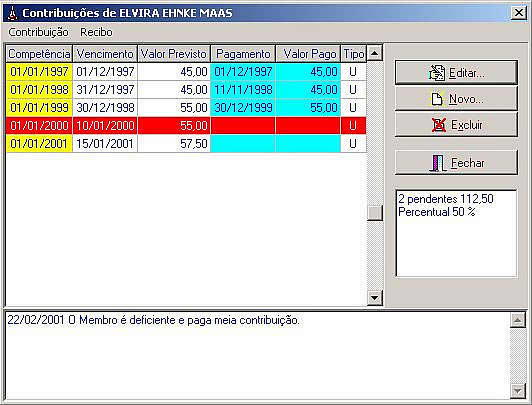Screen dimensions: 532x405
Task: Click the Valor Previsto column header
Action: click(174, 54)
